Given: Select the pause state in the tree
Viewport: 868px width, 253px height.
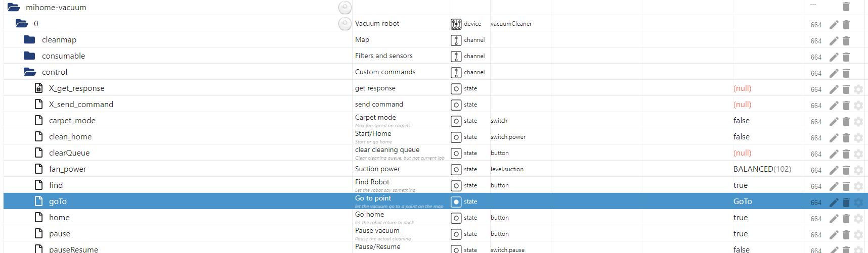Looking at the screenshot, I should (x=60, y=234).
